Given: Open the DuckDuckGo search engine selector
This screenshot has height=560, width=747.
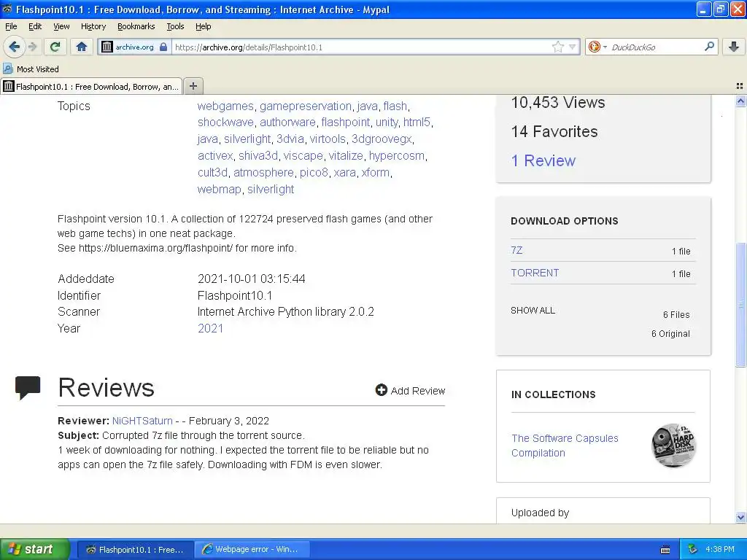Looking at the screenshot, I should pos(597,47).
